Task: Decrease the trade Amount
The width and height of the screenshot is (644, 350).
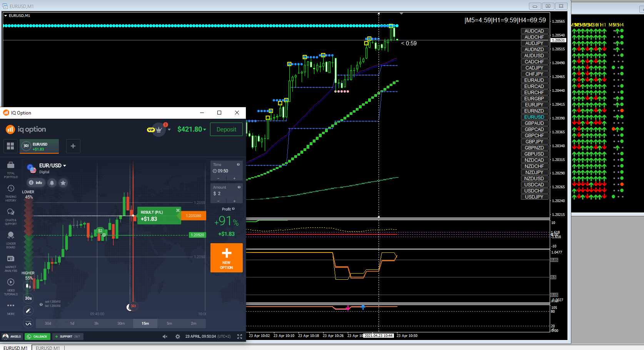Action: (x=219, y=201)
